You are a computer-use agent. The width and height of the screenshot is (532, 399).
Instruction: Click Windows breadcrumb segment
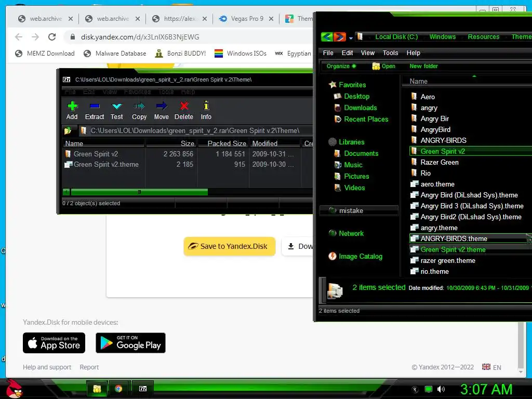tap(443, 37)
